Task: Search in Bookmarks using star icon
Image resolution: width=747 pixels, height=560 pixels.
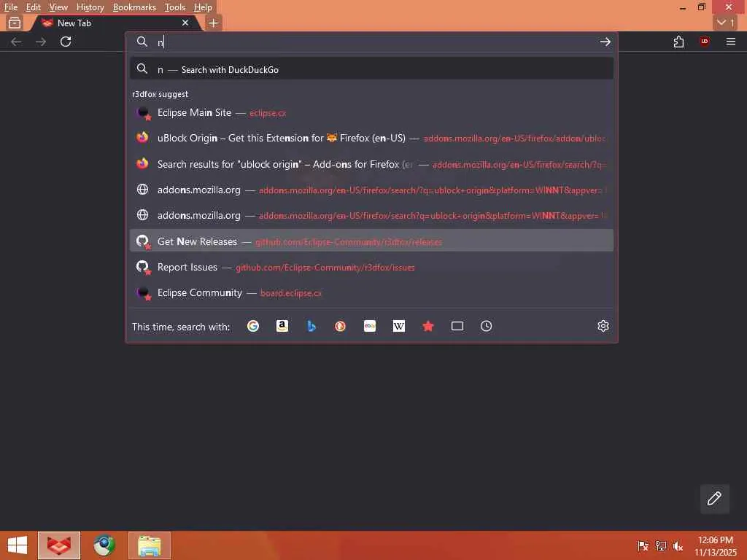Action: point(428,326)
